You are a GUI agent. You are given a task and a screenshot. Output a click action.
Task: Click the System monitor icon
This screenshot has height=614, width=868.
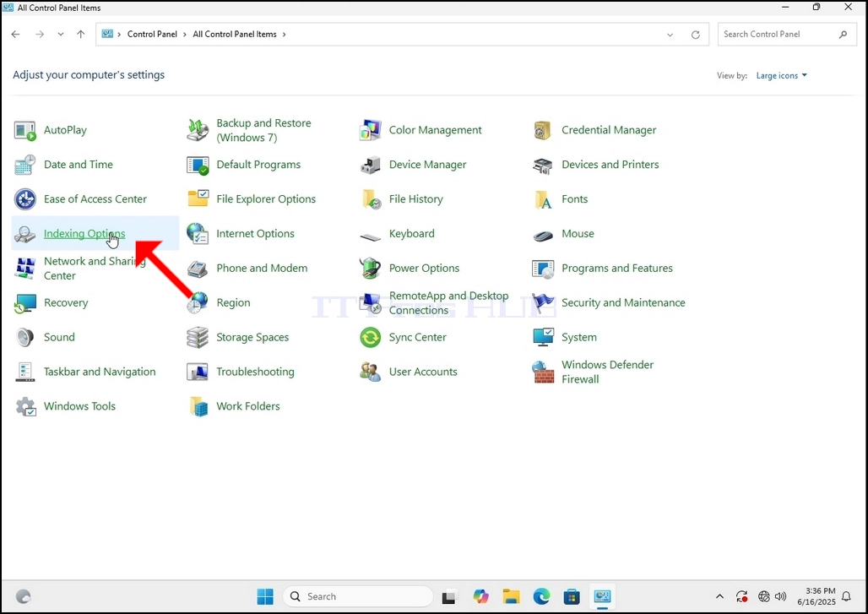point(542,337)
